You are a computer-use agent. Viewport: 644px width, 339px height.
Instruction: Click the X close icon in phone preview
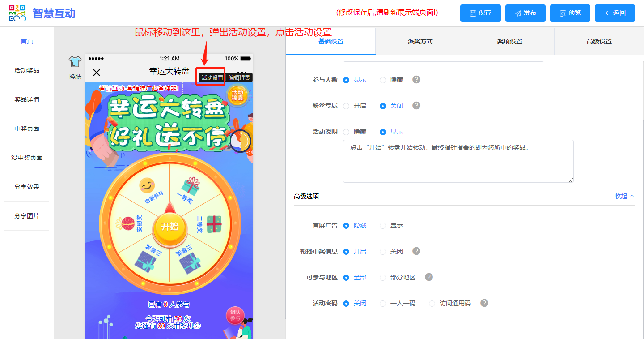tap(97, 73)
